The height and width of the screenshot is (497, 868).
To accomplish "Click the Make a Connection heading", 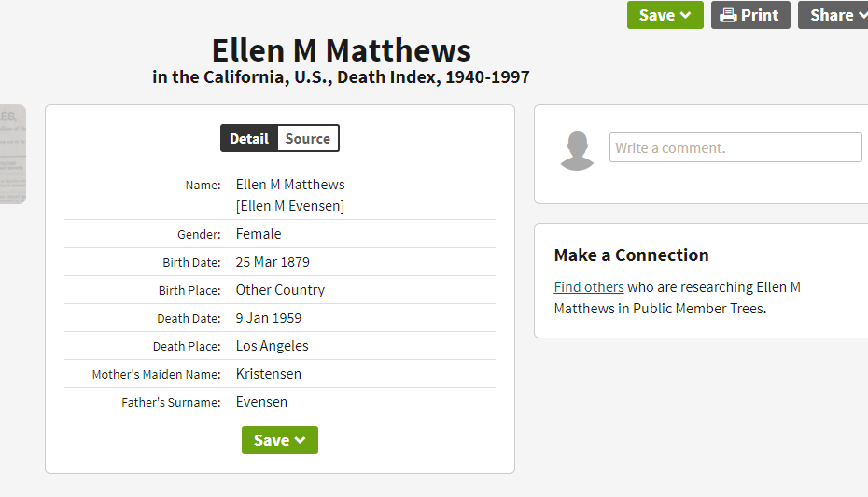I will pyautogui.click(x=631, y=255).
